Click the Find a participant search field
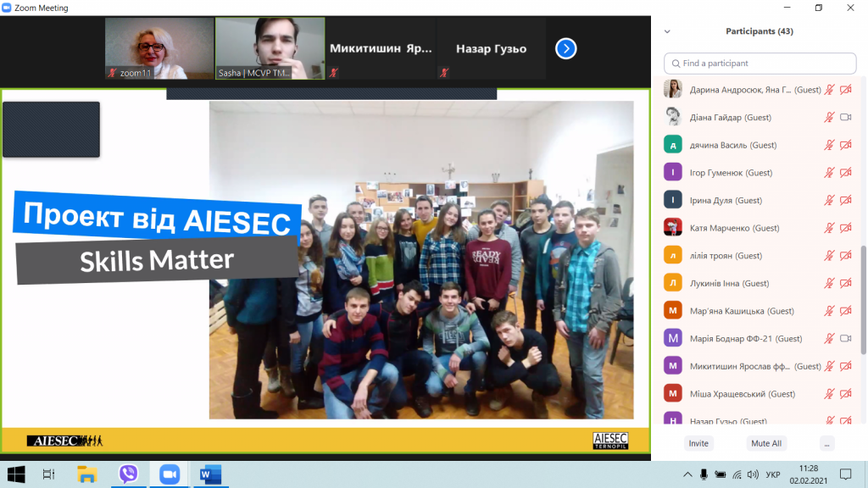The image size is (868, 488). click(760, 64)
